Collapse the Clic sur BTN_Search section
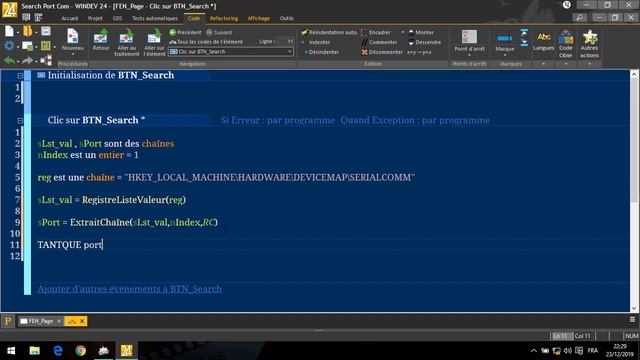640x360 pixels. (x=20, y=120)
